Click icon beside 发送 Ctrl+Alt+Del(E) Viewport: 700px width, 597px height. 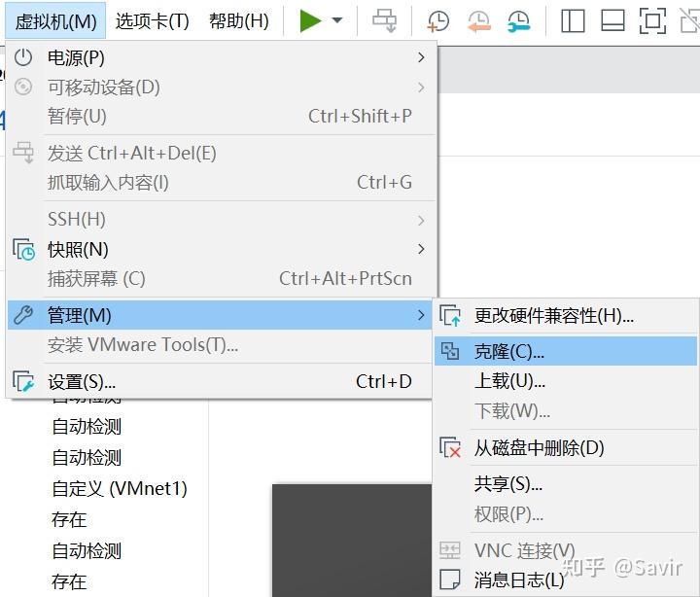click(23, 153)
